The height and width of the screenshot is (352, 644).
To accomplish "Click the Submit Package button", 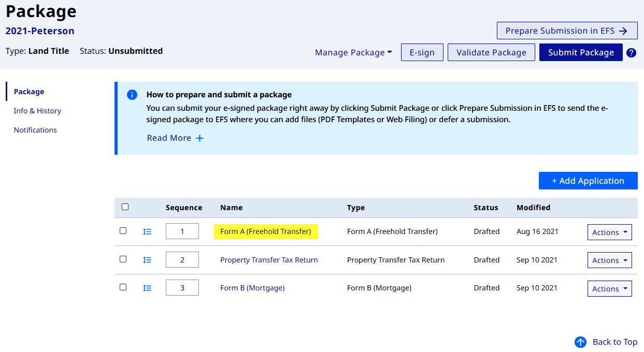I will 581,52.
